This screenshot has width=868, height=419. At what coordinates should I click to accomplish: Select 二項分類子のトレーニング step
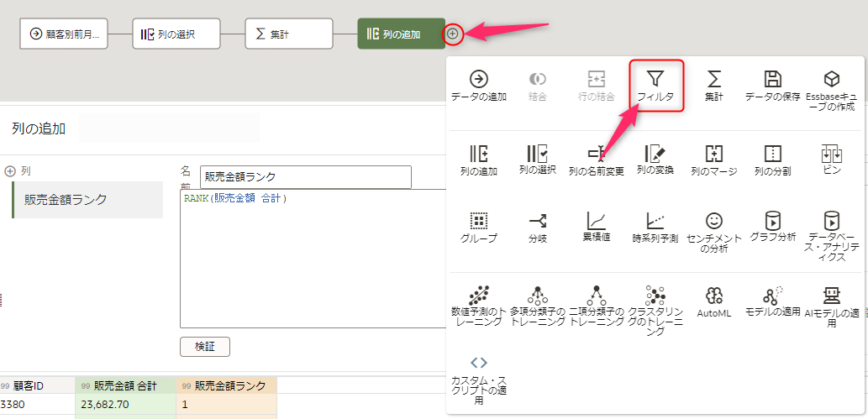tap(597, 306)
